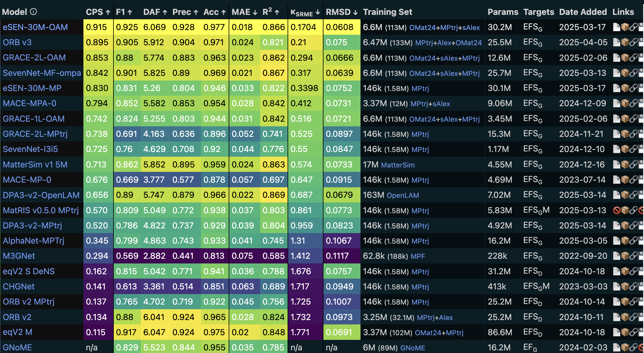Click the paper icon for CHGNet
The height and width of the screenshot is (353, 644).
tap(617, 286)
